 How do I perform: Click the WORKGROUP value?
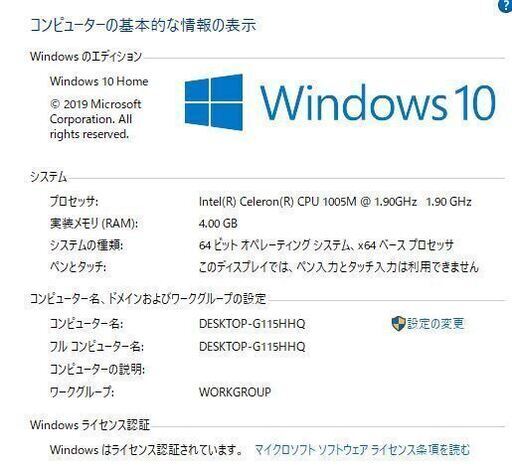click(235, 392)
